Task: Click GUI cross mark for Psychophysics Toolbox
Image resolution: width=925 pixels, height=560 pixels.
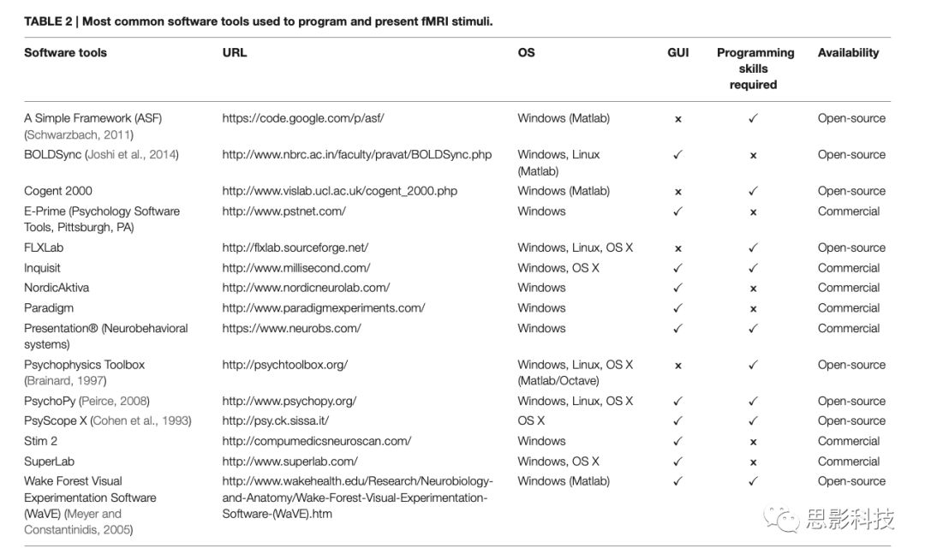Action: [x=677, y=366]
